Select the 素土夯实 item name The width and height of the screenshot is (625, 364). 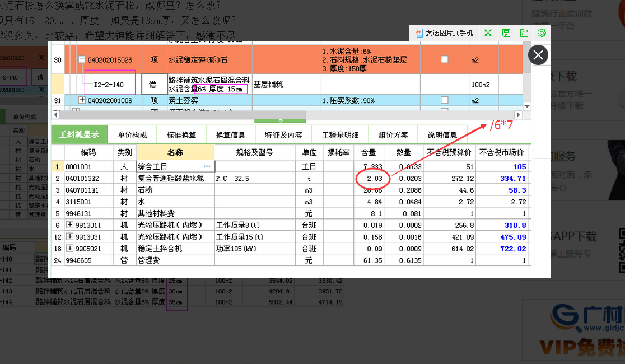coord(209,100)
